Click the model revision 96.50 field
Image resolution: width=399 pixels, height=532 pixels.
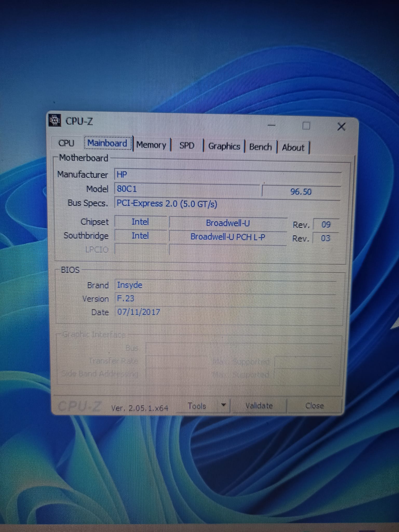pos(301,192)
